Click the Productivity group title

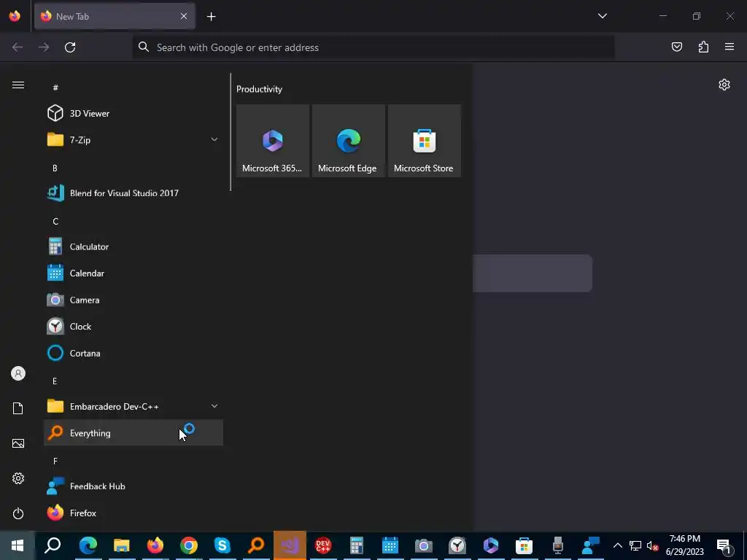[x=259, y=89]
